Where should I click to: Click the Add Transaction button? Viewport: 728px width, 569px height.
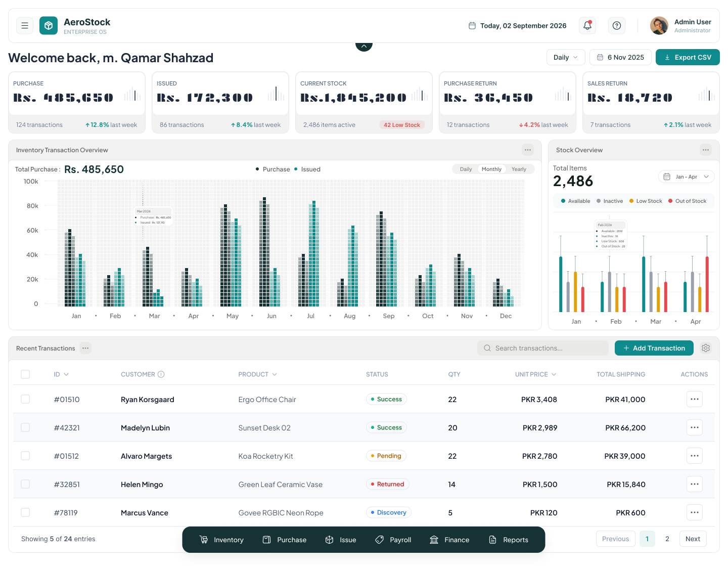654,348
